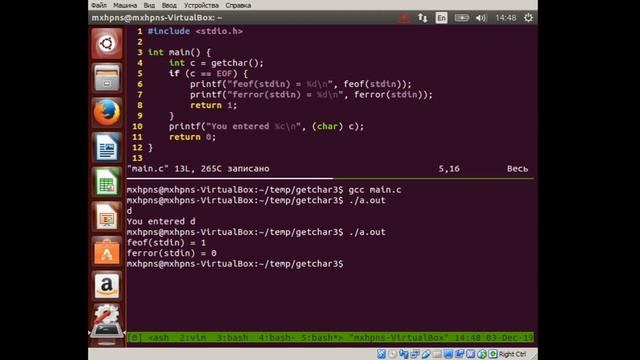Open the Справка menu
This screenshot has height=360, width=640.
click(x=238, y=5)
